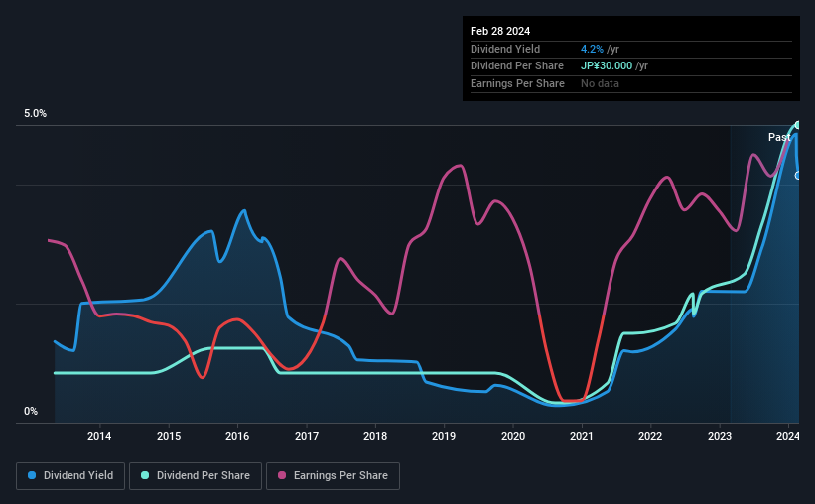This screenshot has width=815, height=504.
Task: Toggle the Dividend Yield legend button
Action: 70,476
